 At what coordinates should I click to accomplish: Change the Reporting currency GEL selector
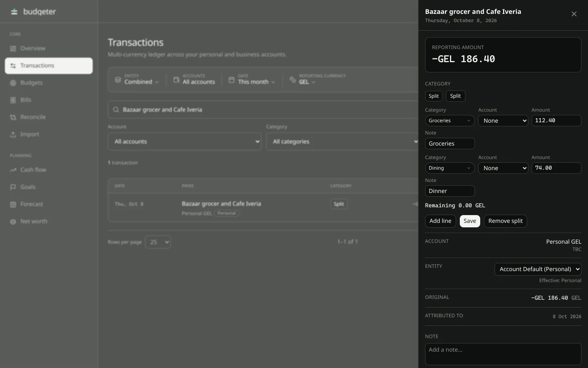coord(318,79)
